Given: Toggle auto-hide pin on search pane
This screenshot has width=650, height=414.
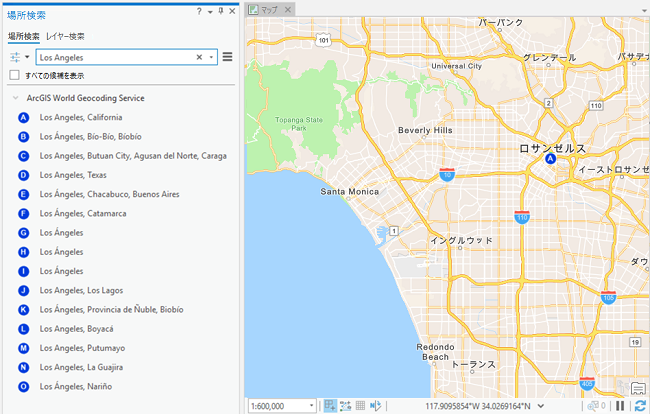Looking at the screenshot, I should 221,11.
